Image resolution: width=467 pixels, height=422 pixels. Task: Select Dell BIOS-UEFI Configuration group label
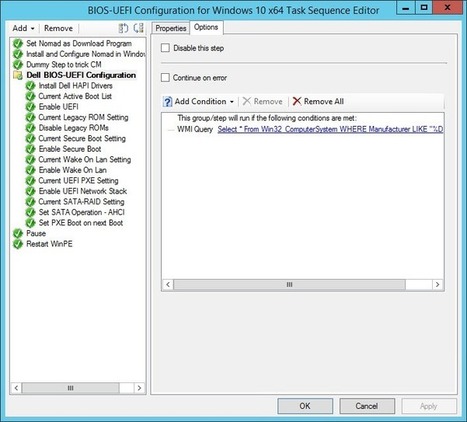tap(81, 75)
